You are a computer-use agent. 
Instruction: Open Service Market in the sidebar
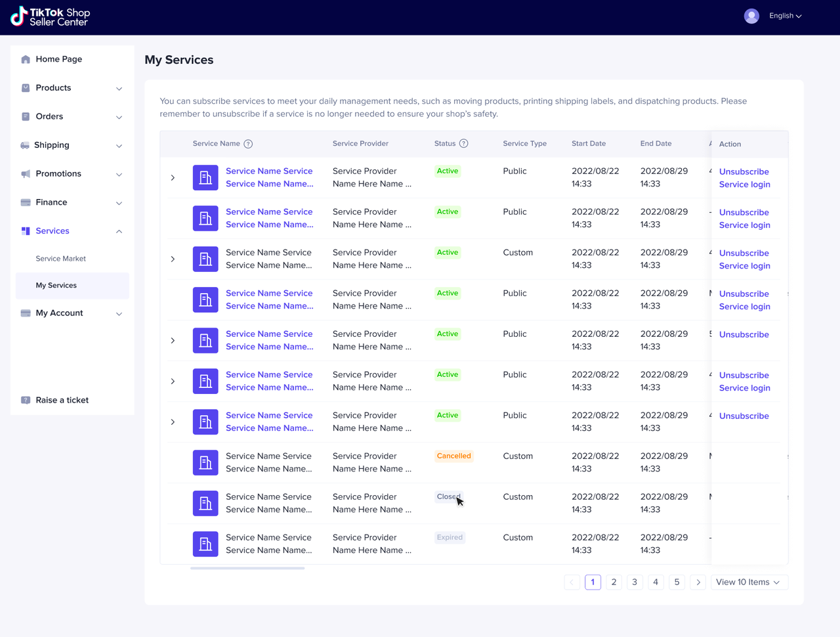[x=61, y=259]
